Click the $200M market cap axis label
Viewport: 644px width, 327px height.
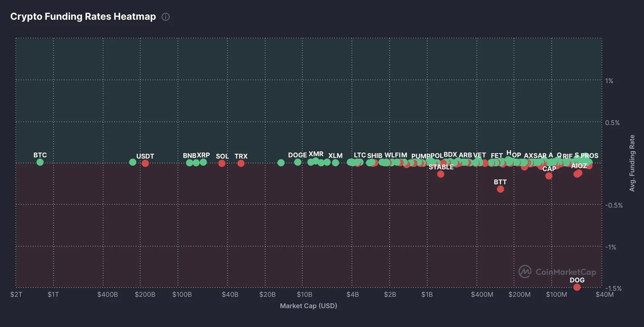(520, 295)
